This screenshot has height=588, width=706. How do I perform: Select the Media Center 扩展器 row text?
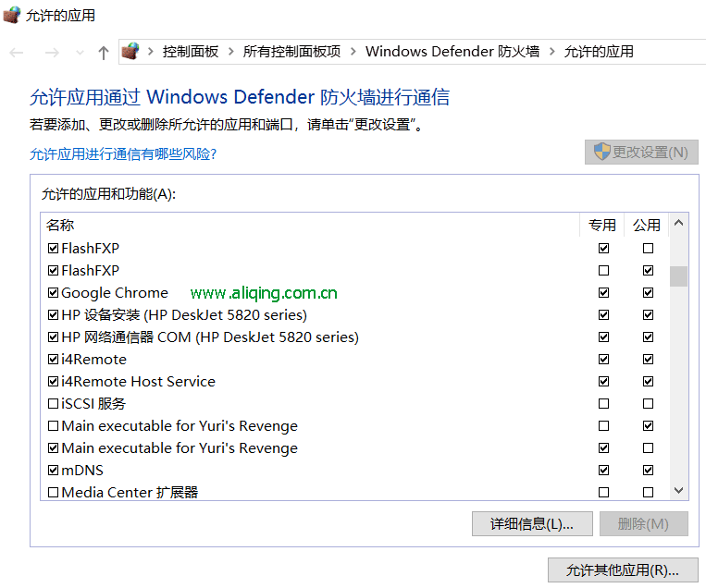[130, 492]
